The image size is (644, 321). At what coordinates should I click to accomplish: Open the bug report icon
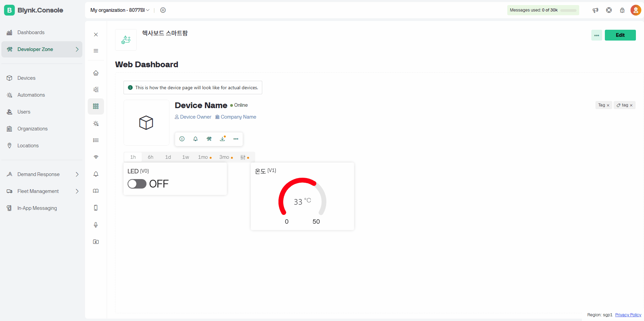coord(622,10)
